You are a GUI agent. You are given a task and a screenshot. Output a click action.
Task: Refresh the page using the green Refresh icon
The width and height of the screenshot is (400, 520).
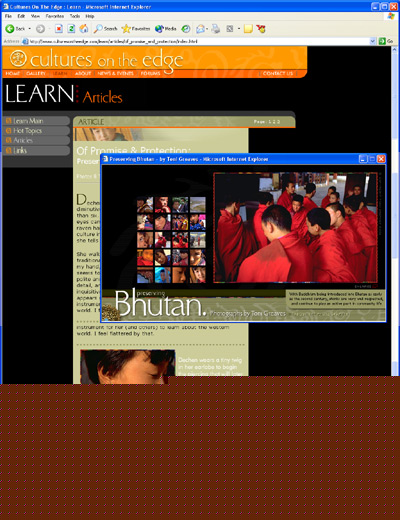point(71,29)
